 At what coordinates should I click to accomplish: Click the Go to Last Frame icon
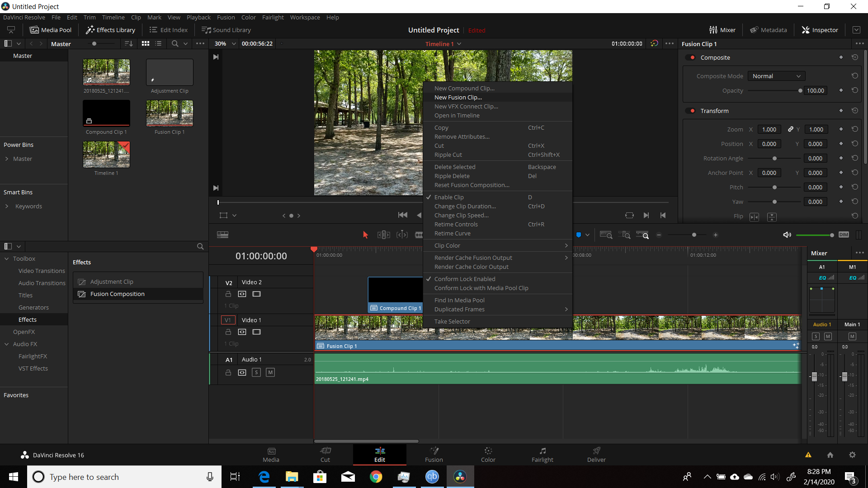pos(646,216)
